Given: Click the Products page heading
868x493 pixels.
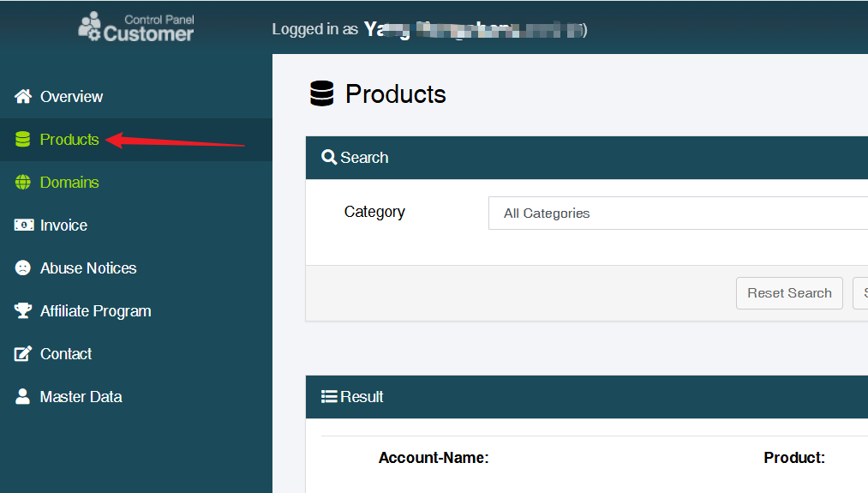Looking at the screenshot, I should (x=396, y=93).
